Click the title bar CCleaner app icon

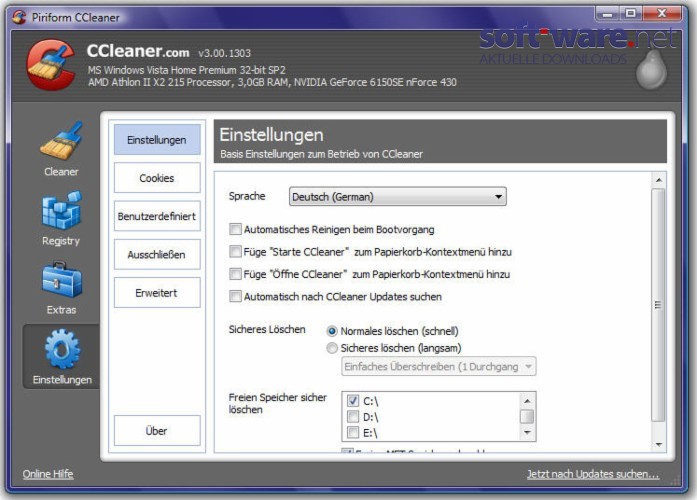pos(19,17)
